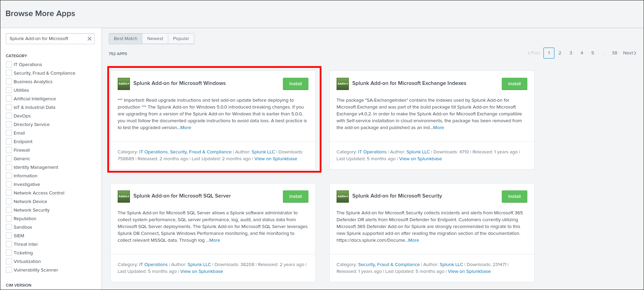Enable Identity Management filter
644x290 pixels.
coord(9,167)
